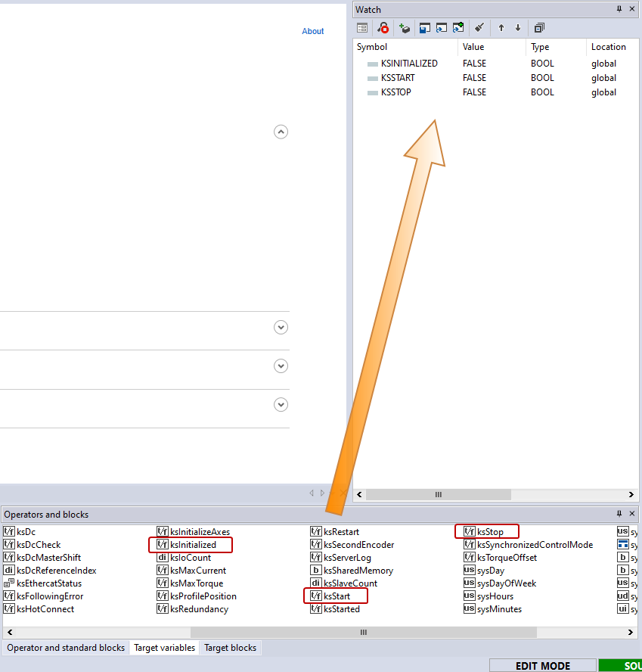Click the ksIoCount di icon
Viewport: 642px width, 672px height.
(163, 558)
